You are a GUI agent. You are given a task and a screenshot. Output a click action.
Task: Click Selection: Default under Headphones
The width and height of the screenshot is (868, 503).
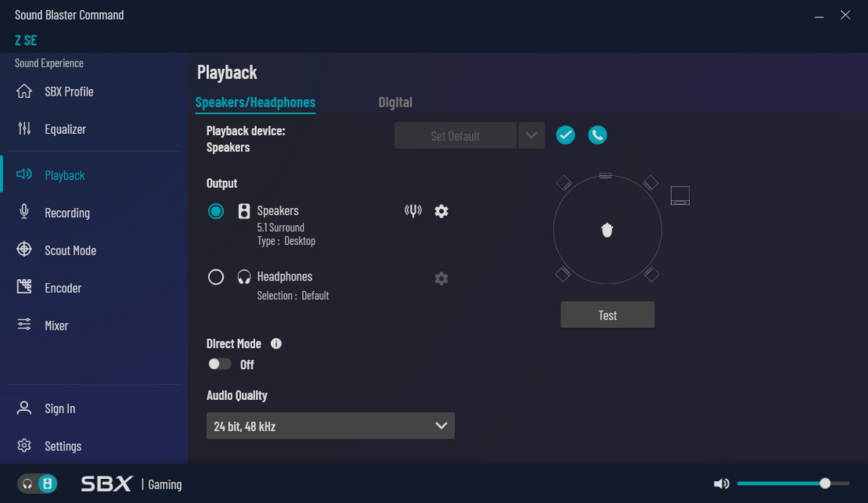click(293, 296)
